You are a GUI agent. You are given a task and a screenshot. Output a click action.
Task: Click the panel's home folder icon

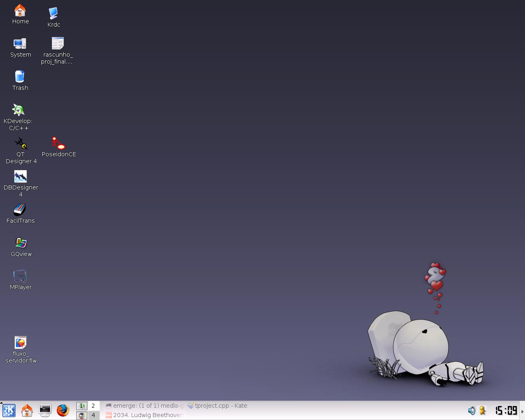click(27, 410)
